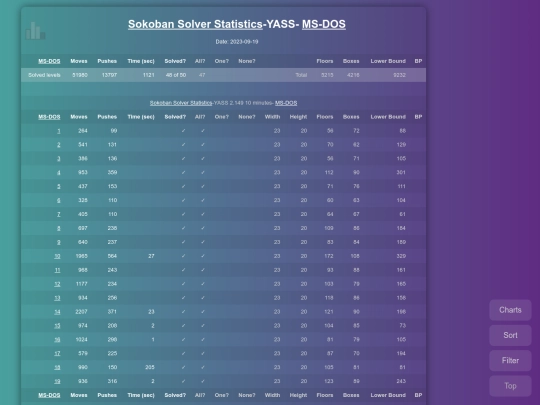Viewport: 540px width, 405px height.
Task: Open level 5 link
Action: pyautogui.click(x=59, y=186)
